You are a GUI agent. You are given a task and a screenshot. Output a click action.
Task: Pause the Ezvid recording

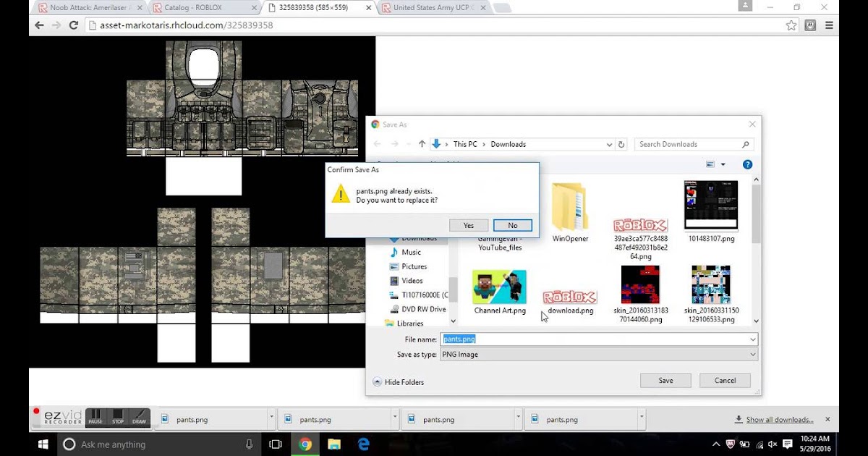tap(95, 417)
